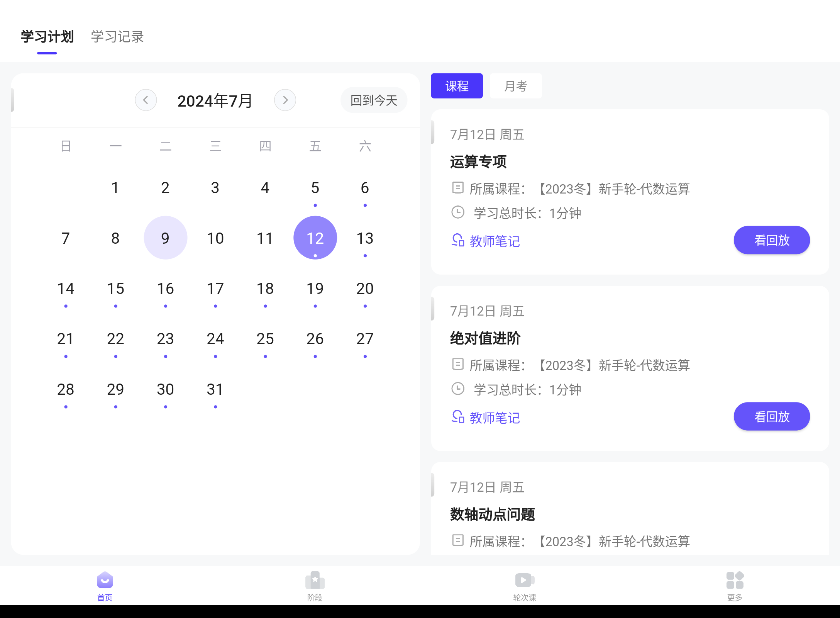Click the 五 weekday header
Screen dimensions: 840x618
click(315, 146)
